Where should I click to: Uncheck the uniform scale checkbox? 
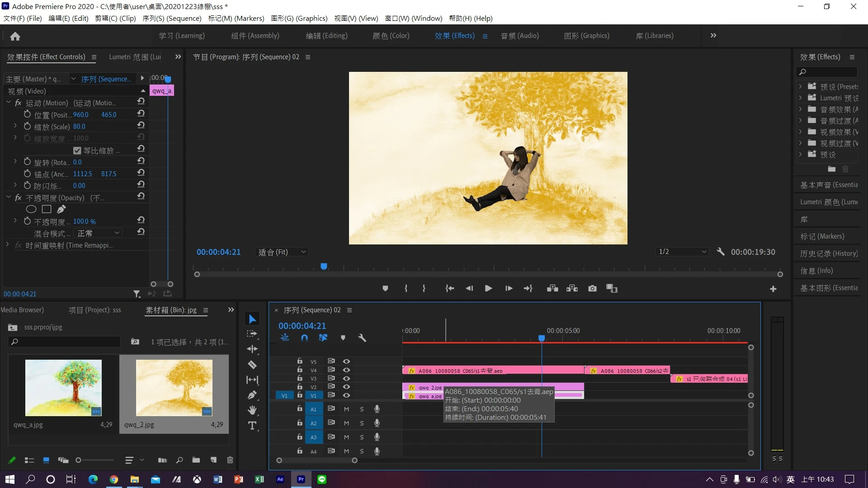click(x=77, y=150)
